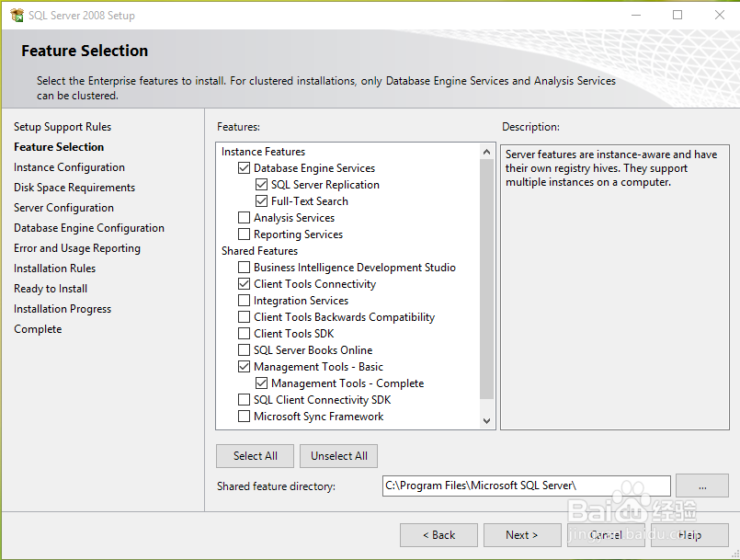Select Ready to Install step

coord(51,289)
